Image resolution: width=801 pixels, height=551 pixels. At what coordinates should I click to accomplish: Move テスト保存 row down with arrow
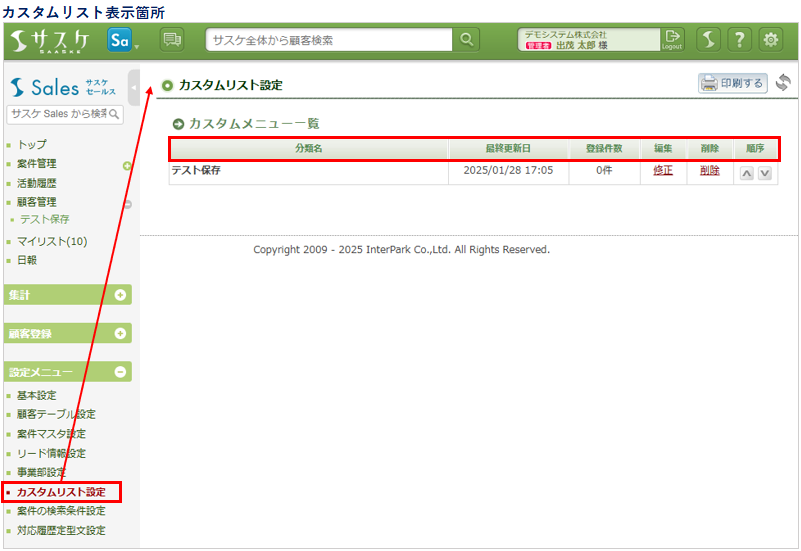(765, 172)
